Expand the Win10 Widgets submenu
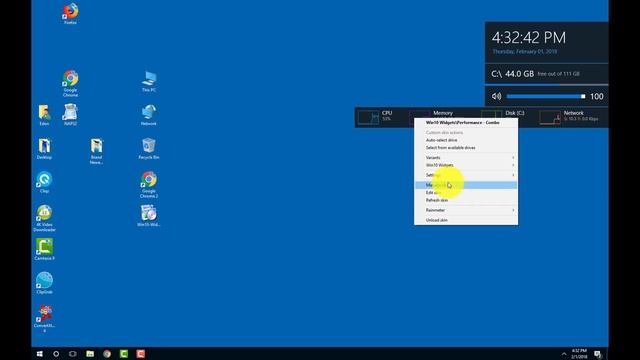 pyautogui.click(x=466, y=165)
